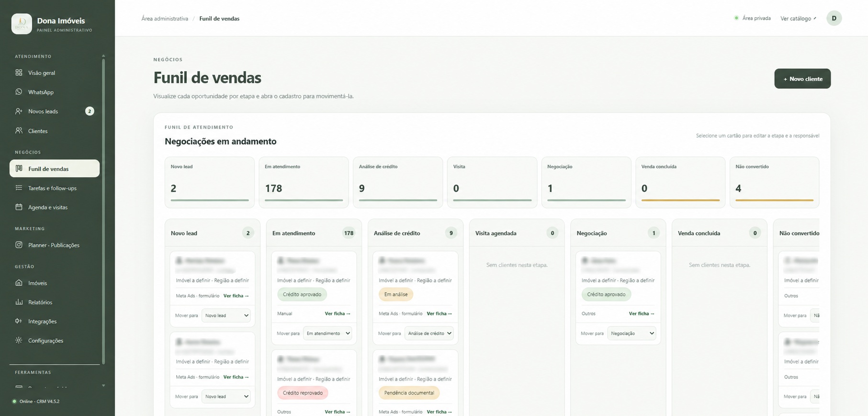Click the Novos leads person-plus icon

(x=19, y=111)
